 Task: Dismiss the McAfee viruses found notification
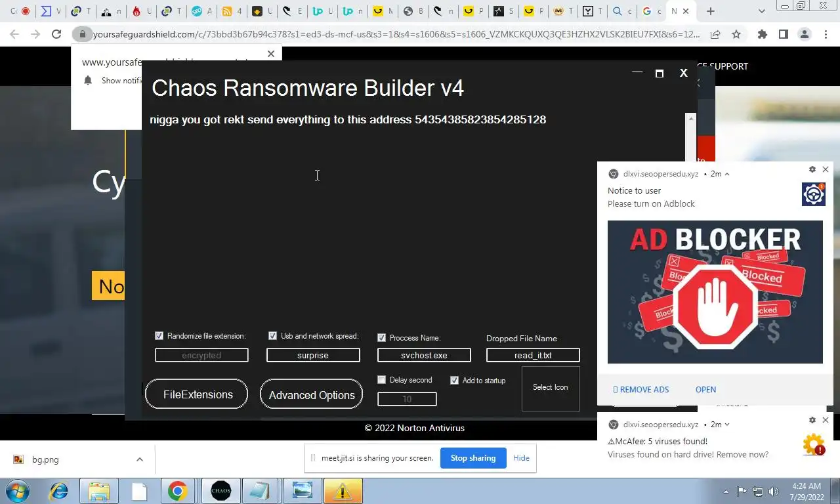point(826,420)
